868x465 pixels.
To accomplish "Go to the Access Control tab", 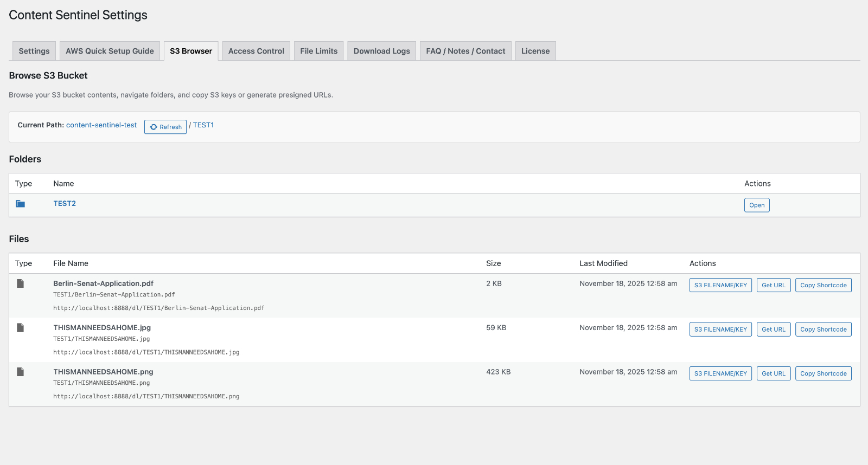I will tap(256, 51).
